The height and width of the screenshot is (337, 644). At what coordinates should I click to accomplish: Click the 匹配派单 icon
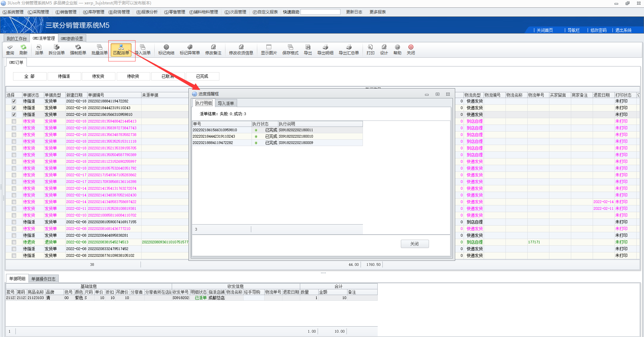pos(121,50)
